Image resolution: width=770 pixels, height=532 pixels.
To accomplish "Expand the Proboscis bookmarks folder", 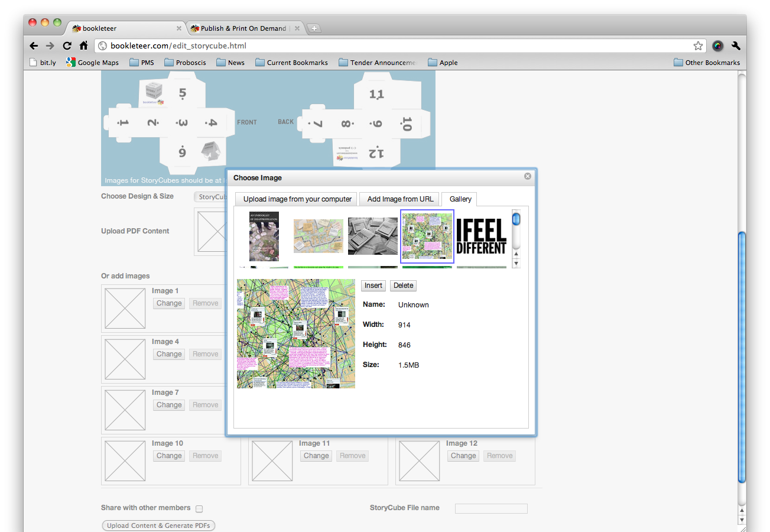I will coord(186,63).
